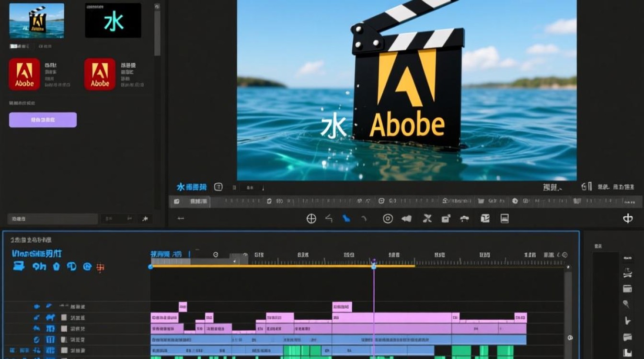
Task: Click the small arrow in the timeline ruler header
Action: (x=234, y=261)
